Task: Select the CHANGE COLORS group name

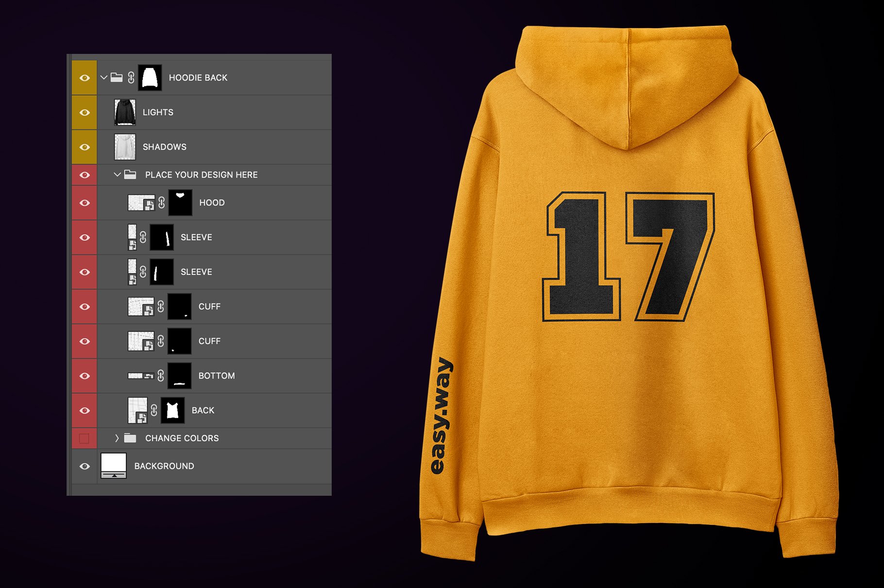Action: coord(182,438)
